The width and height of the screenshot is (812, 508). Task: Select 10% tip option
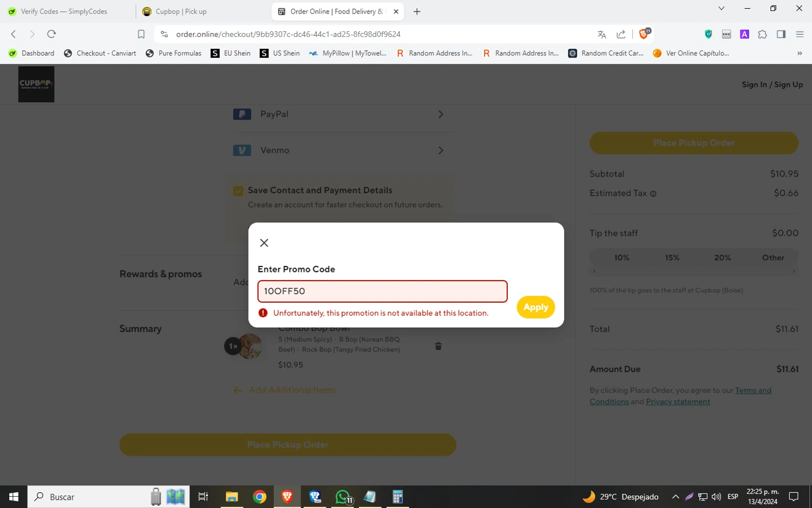pos(621,258)
